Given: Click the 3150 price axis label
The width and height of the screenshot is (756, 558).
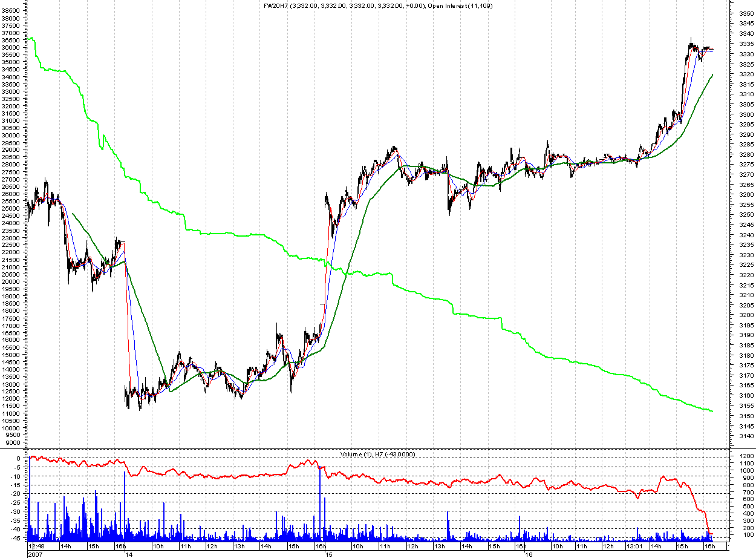Looking at the screenshot, I should [x=746, y=416].
